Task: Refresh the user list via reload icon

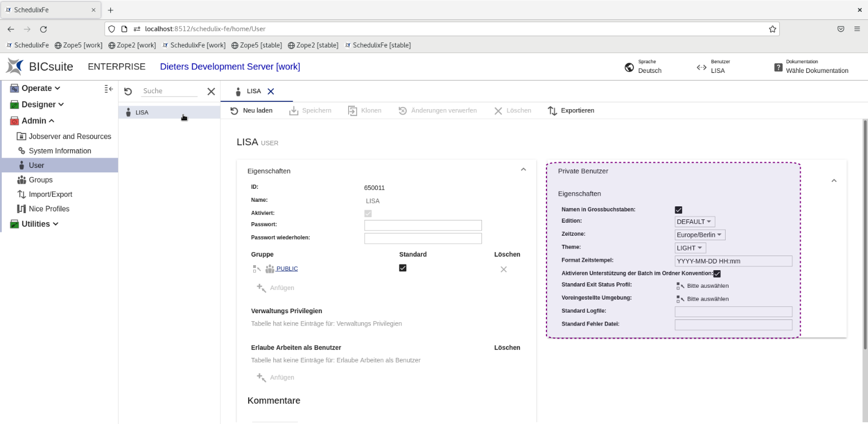Action: [x=128, y=92]
